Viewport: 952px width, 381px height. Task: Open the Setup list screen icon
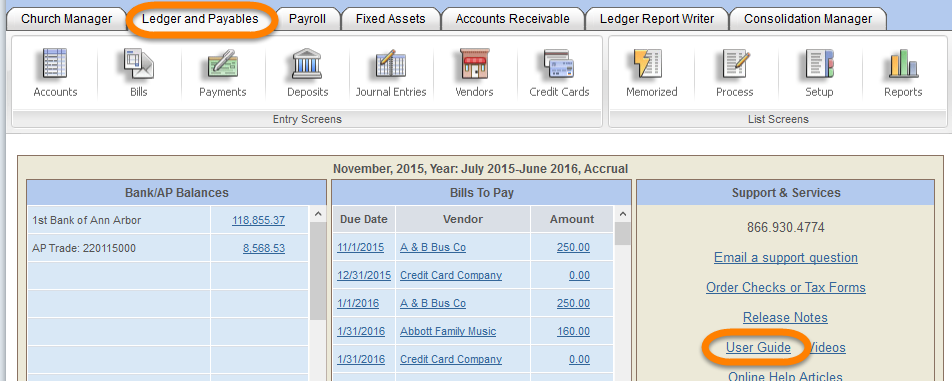819,64
